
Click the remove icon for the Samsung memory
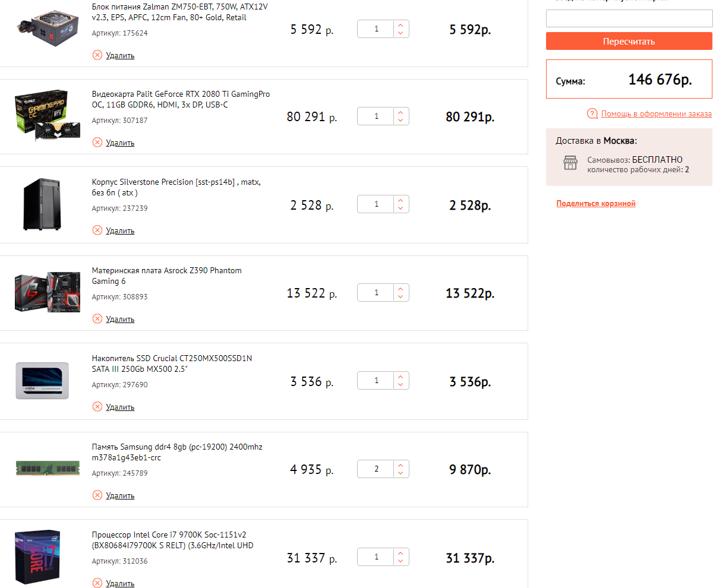97,495
